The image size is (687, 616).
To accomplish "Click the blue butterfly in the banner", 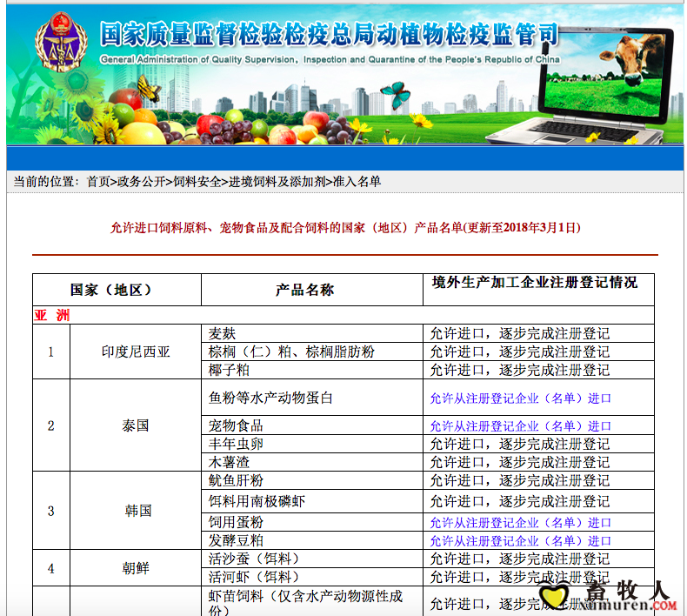I will pos(397,95).
